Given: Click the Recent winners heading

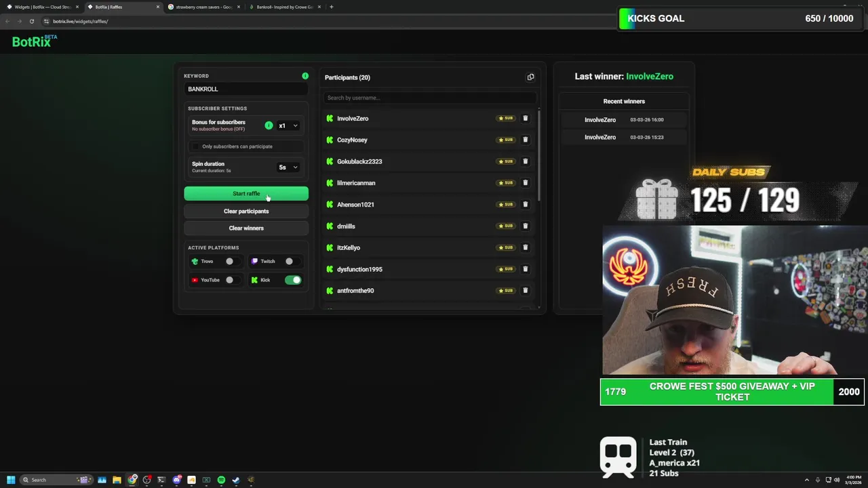Looking at the screenshot, I should click(x=624, y=101).
